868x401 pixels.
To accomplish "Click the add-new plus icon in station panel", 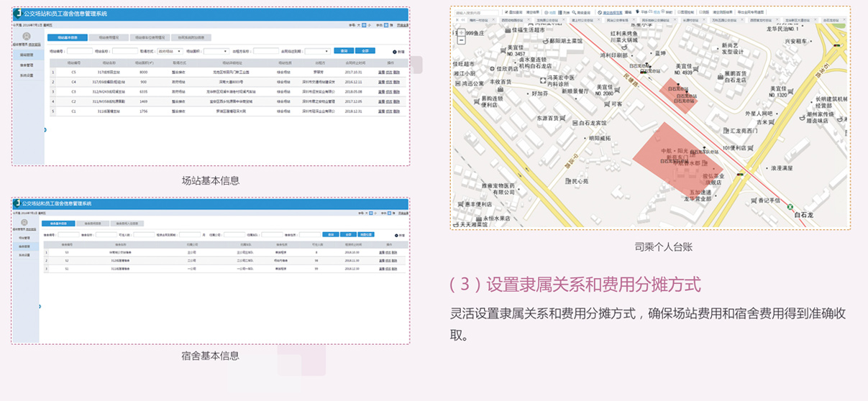I will point(395,52).
